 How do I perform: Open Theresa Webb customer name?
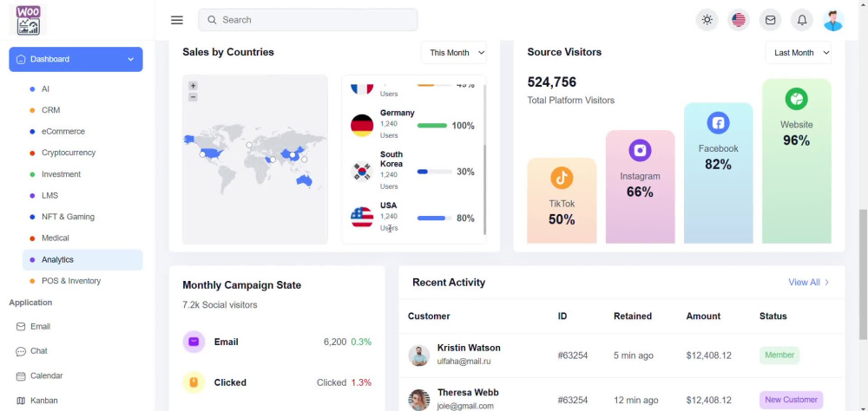[468, 392]
